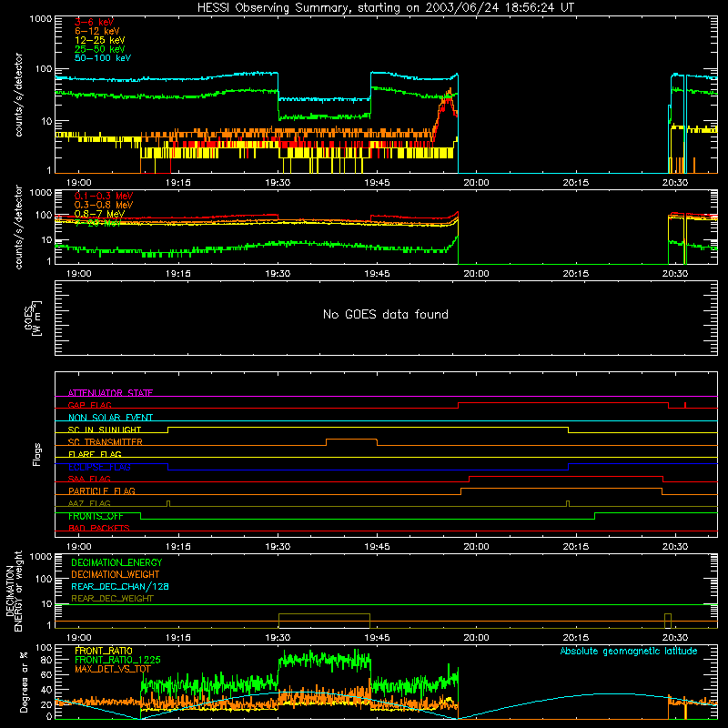This screenshot has width=728, height=728.
Task: Click the 20:00 tick label under keV panel
Action: pyautogui.click(x=476, y=183)
